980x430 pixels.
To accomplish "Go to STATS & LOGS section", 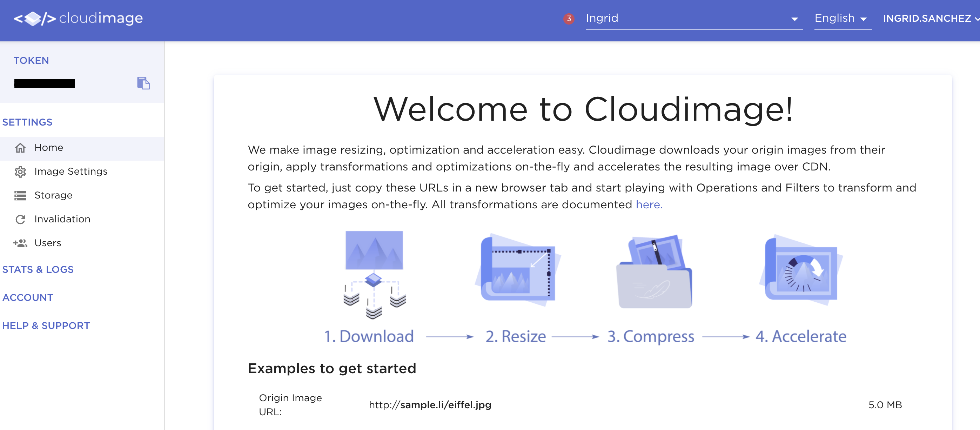I will (38, 269).
